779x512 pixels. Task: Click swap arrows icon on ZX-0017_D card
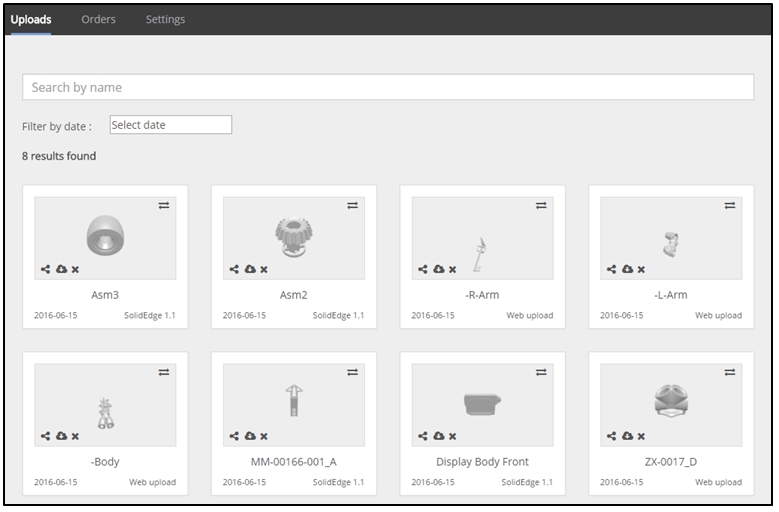pyautogui.click(x=730, y=372)
